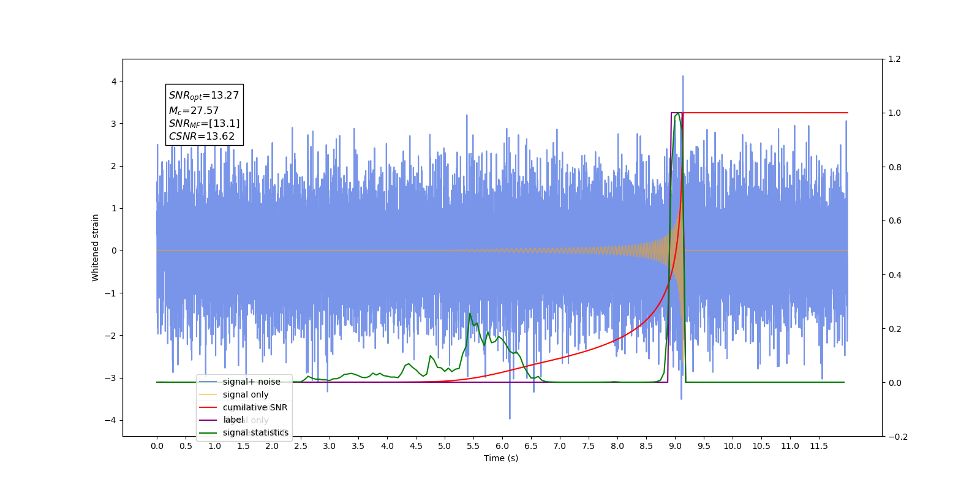980x490 pixels.
Task: Click the 5.5 tick on the time axis
Action: (x=473, y=446)
